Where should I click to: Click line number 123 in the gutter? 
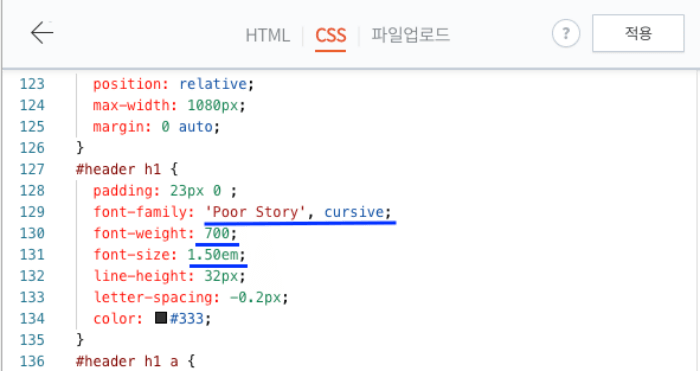click(32, 83)
